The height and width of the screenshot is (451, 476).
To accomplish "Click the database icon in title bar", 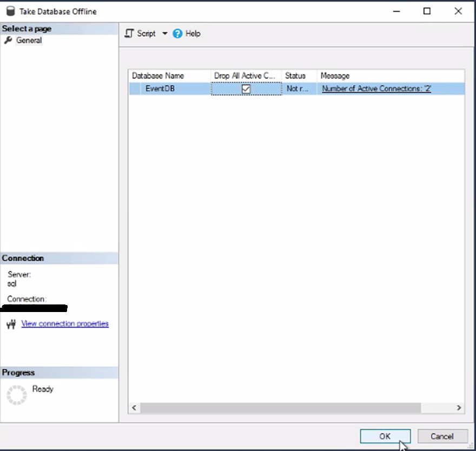I will point(10,11).
